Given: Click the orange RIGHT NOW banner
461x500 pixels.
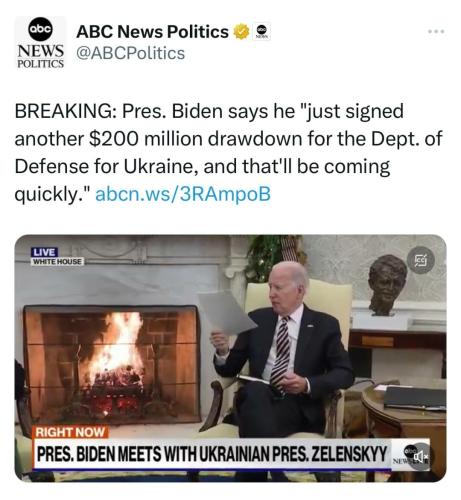Looking at the screenshot, I should [x=70, y=432].
